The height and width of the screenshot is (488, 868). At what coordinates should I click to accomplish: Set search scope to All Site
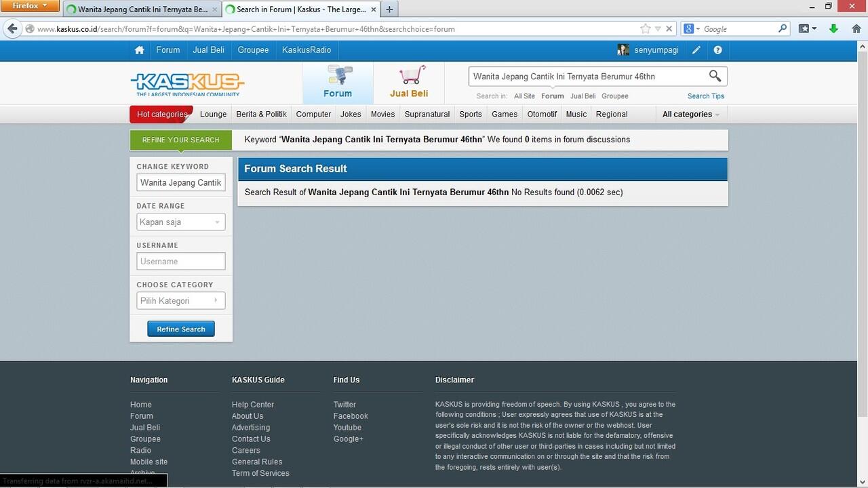[524, 96]
